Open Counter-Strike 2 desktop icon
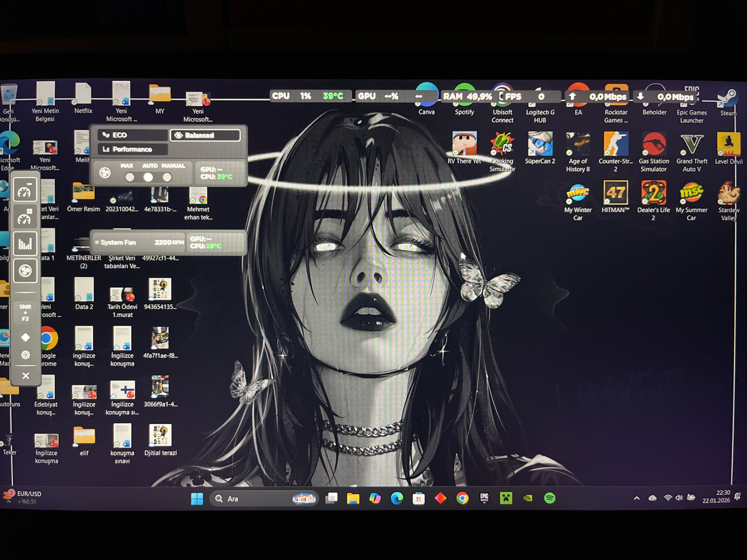Screen dimensions: 747x560 [x=616, y=152]
